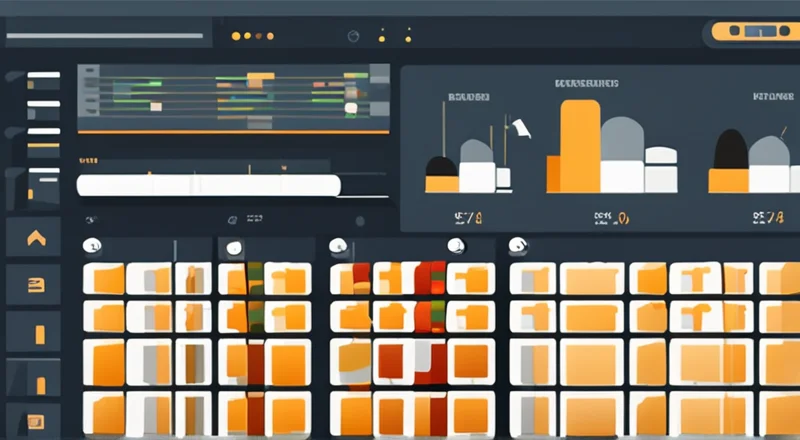Select the tall orange bar in the middle chart
The image size is (800, 440).
coord(580,146)
